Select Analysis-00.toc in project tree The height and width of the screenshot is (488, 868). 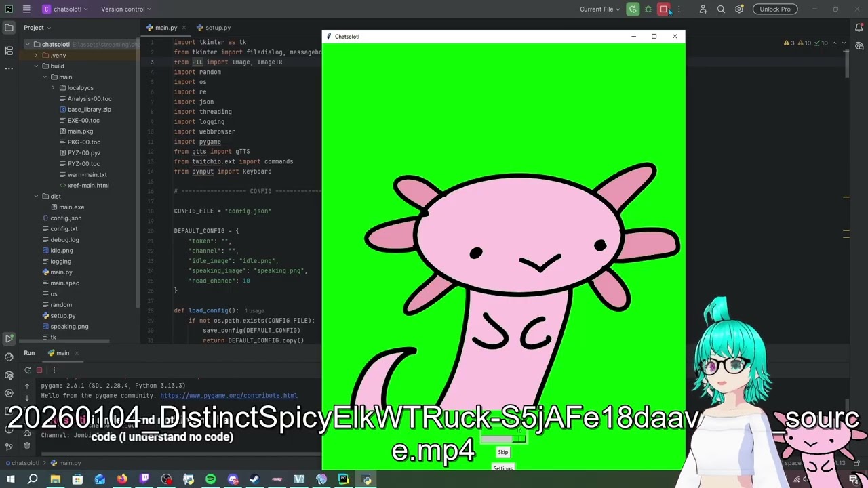[85, 99]
